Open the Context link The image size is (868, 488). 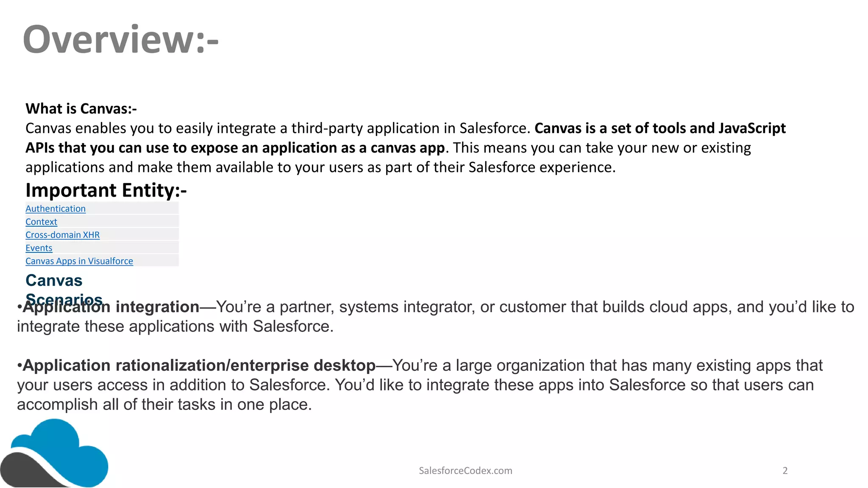tap(41, 222)
